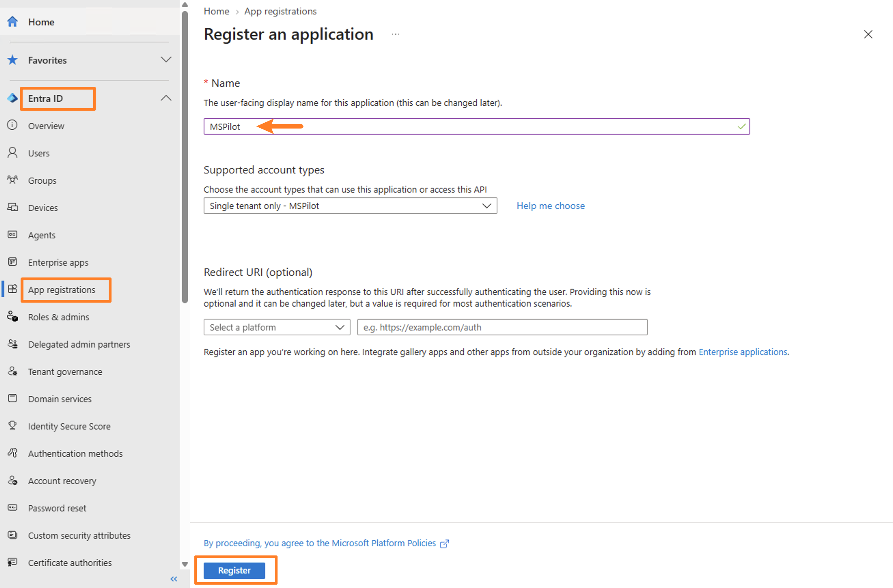The height and width of the screenshot is (588, 893).
Task: Open Password reset menu item
Action: point(57,508)
